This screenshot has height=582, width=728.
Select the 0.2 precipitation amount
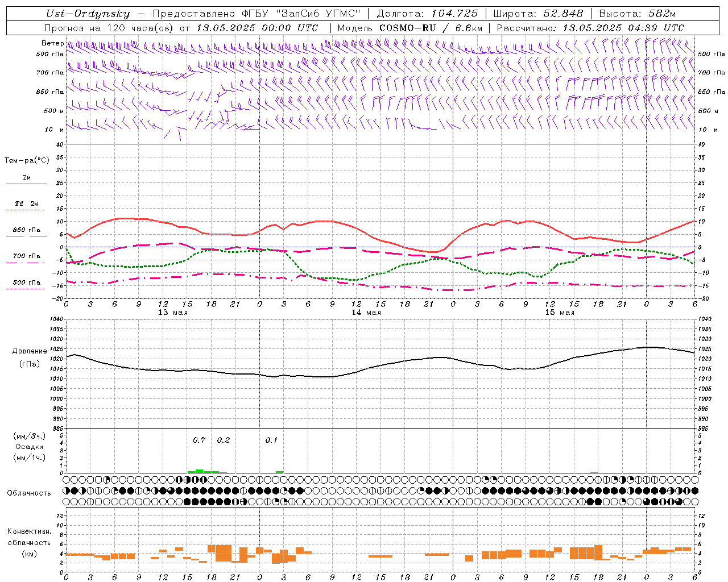tap(224, 440)
